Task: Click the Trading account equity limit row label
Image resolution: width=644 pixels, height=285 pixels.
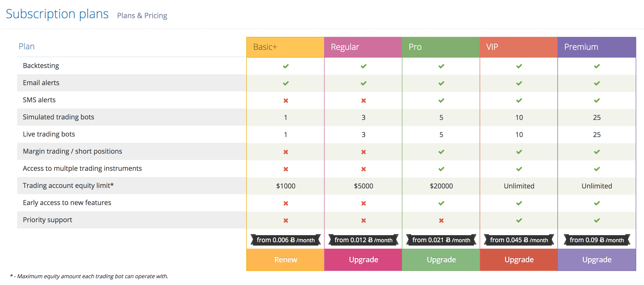Action: pyautogui.click(x=68, y=186)
